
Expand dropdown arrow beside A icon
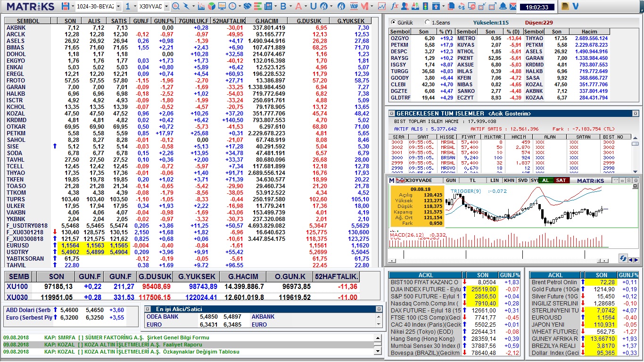(x=306, y=6)
